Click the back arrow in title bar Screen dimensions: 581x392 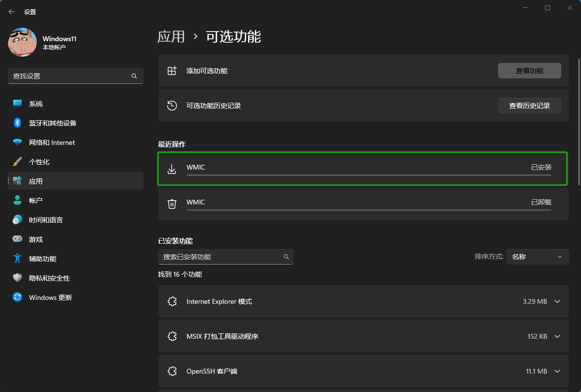[12, 12]
